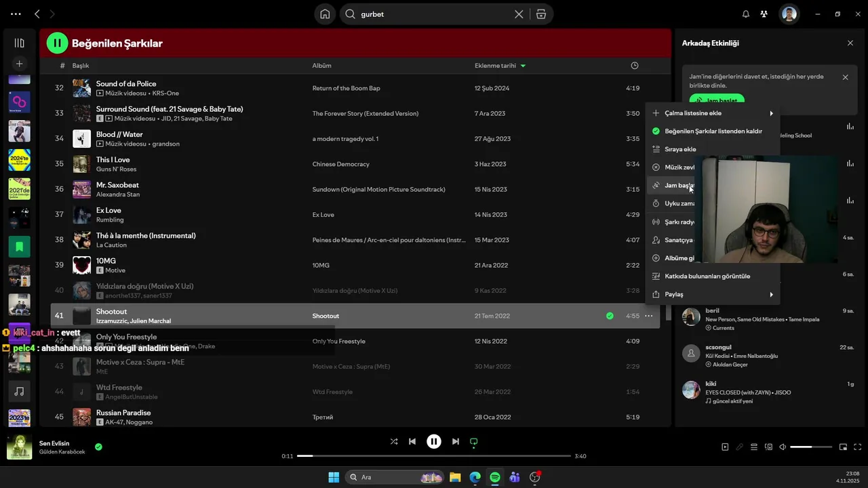
Task: Sort by Albüm column header
Action: tap(321, 66)
